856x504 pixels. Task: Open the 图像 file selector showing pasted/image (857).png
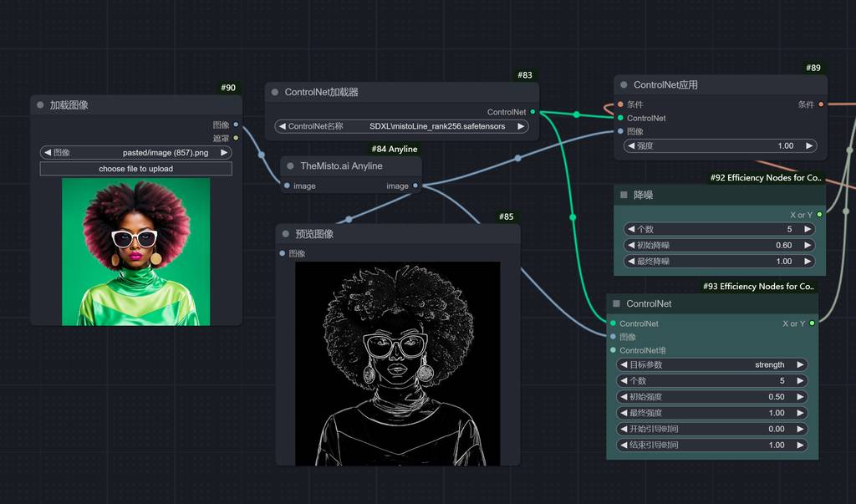[x=136, y=153]
